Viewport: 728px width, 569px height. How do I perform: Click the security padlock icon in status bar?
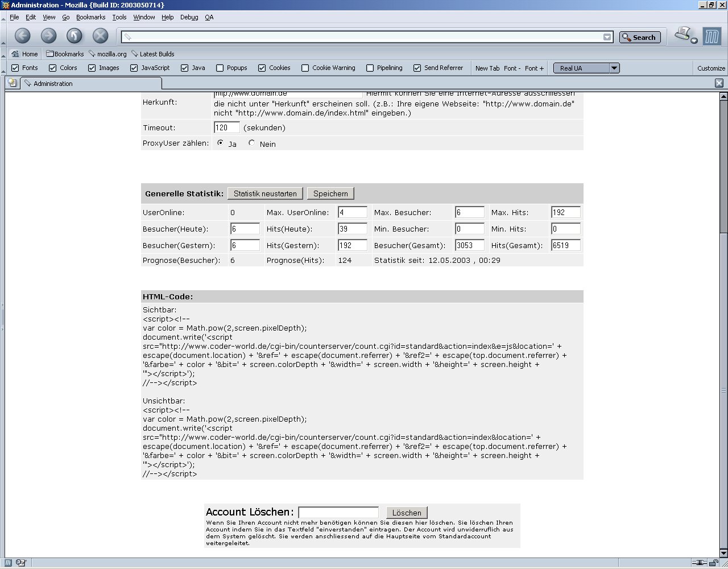tap(713, 563)
